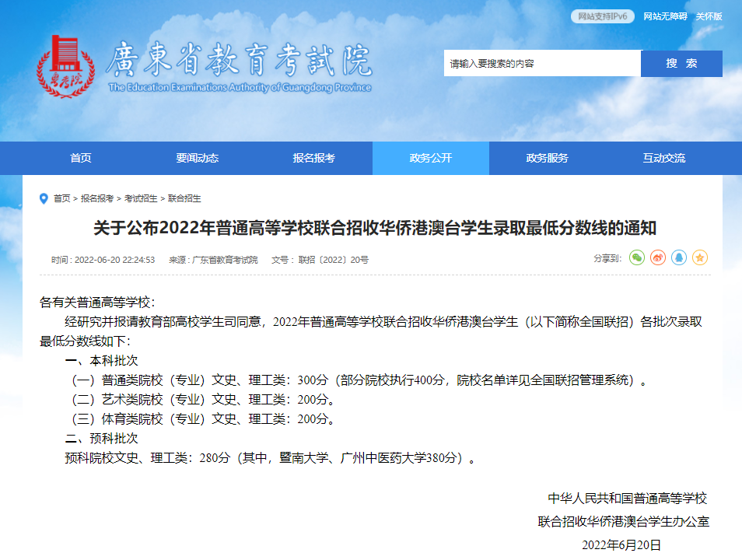Click the 分享到 label

(607, 258)
